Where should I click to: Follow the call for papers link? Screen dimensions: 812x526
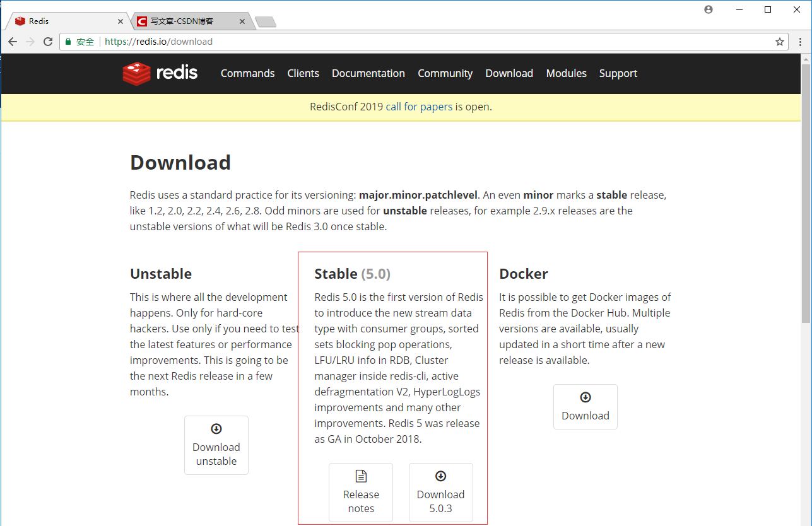419,107
